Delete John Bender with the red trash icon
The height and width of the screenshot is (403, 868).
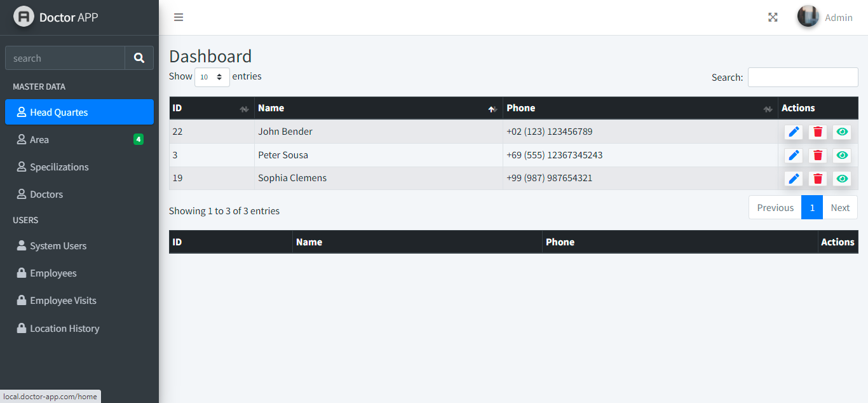[x=817, y=132]
